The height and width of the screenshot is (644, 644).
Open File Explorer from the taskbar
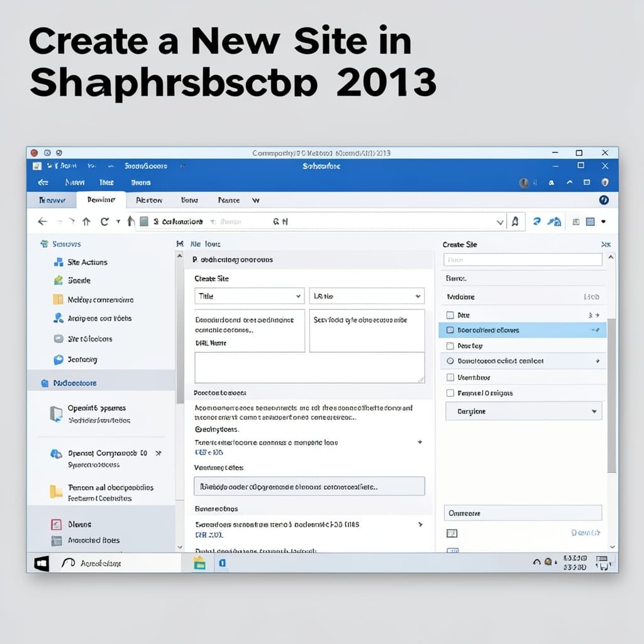[x=199, y=563]
